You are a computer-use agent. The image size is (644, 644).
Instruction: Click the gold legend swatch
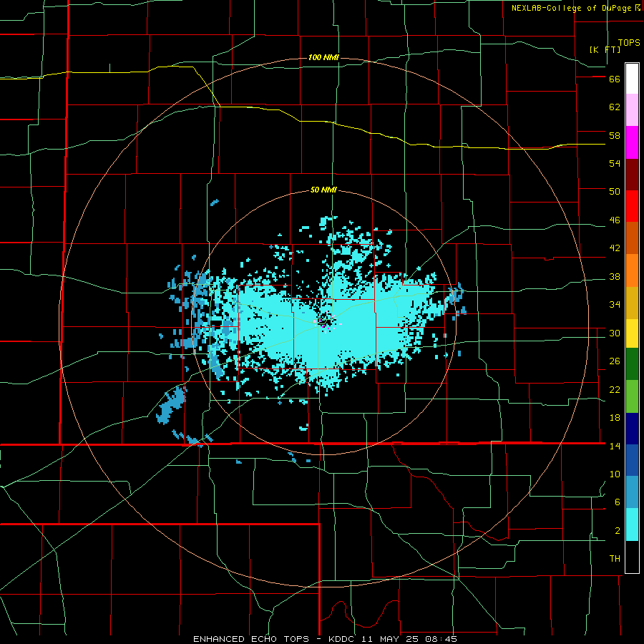[x=632, y=303]
